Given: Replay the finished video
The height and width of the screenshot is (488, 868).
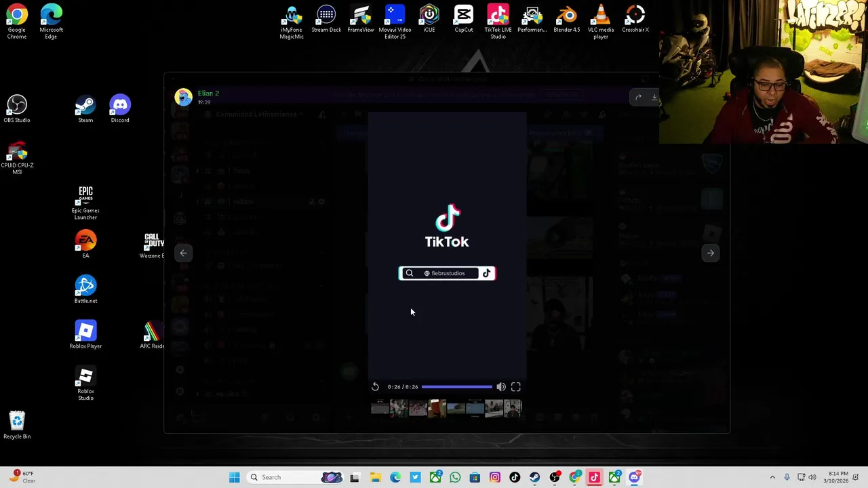Looking at the screenshot, I should [x=375, y=386].
